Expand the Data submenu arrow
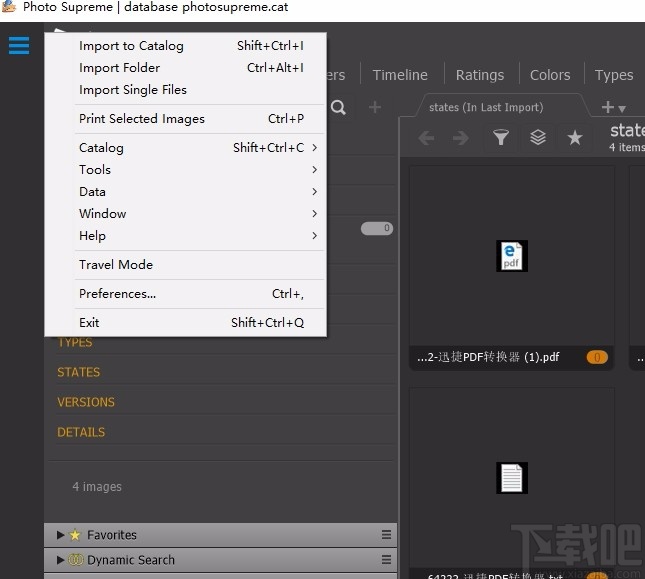The image size is (645, 579). (x=315, y=192)
